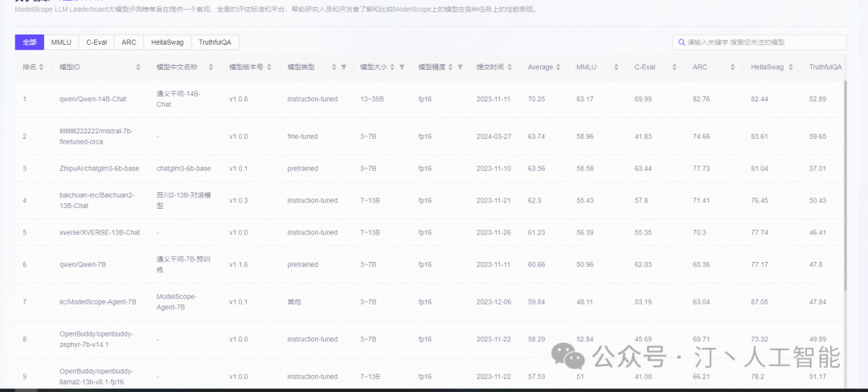Click the magnifier icon in search box
868x392 pixels.
[682, 42]
